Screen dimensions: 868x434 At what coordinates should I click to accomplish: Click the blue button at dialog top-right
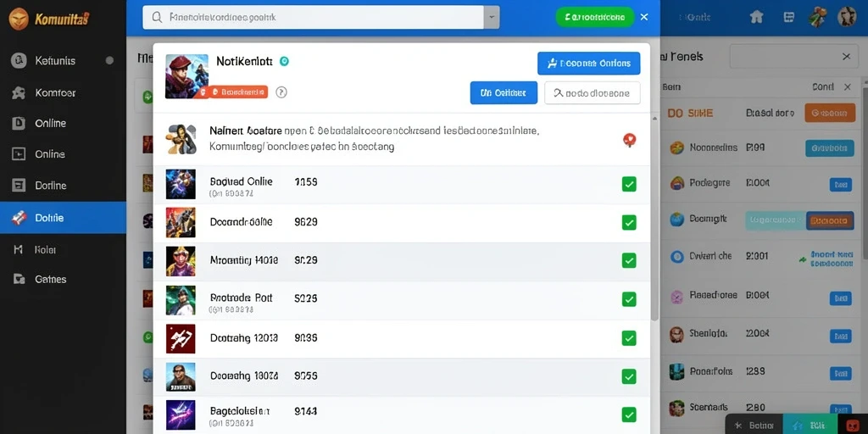(588, 63)
